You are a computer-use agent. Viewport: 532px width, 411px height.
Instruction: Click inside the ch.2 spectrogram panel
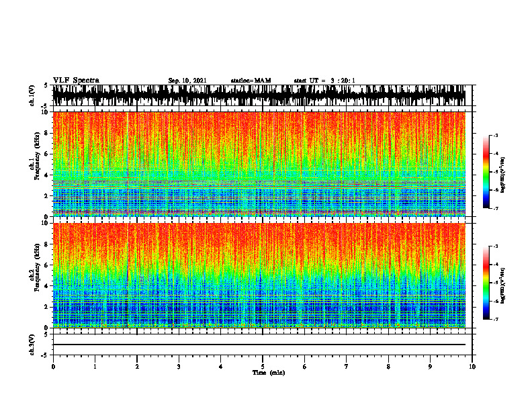coord(259,275)
